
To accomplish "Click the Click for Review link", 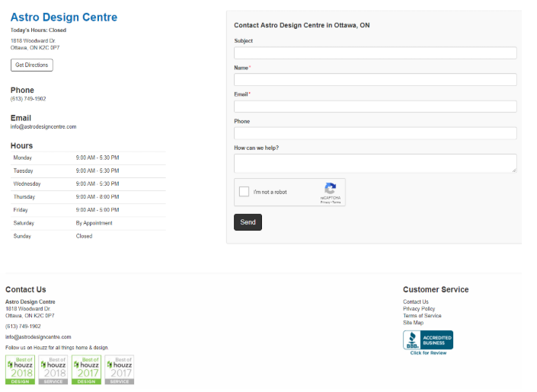I will pyautogui.click(x=428, y=353).
